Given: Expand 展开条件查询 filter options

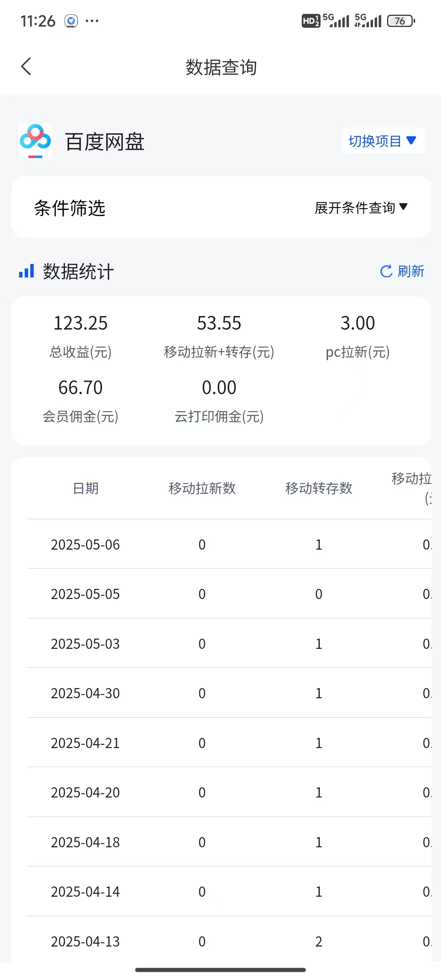Looking at the screenshot, I should (361, 207).
